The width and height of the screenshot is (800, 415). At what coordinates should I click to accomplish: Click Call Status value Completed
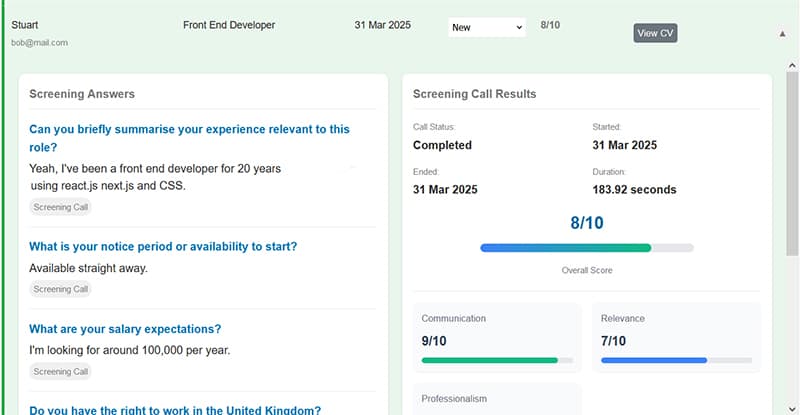tap(442, 145)
